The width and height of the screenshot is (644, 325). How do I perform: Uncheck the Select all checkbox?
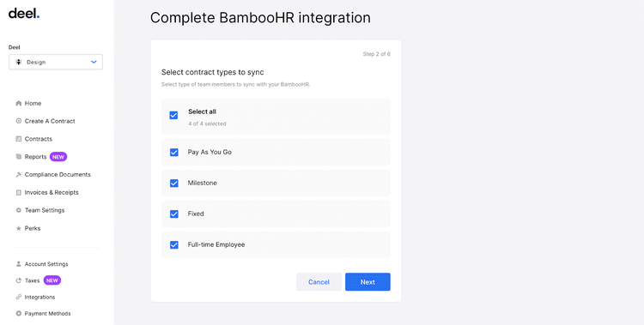tap(173, 115)
